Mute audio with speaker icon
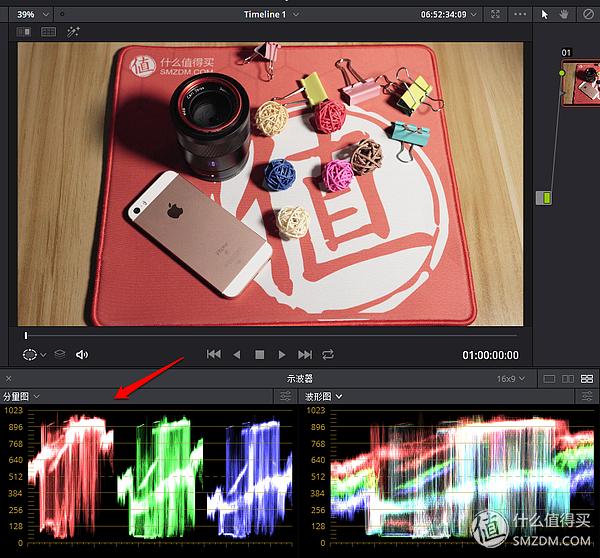This screenshot has height=558, width=600. [82, 355]
